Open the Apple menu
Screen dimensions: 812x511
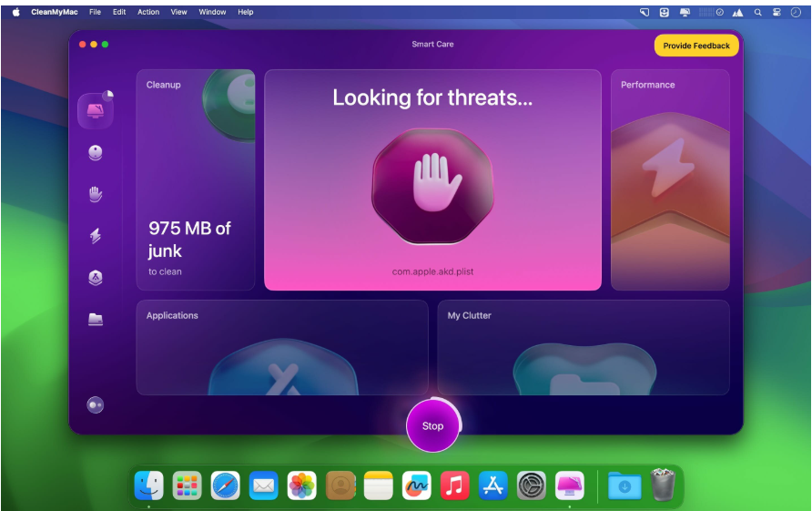pos(16,12)
